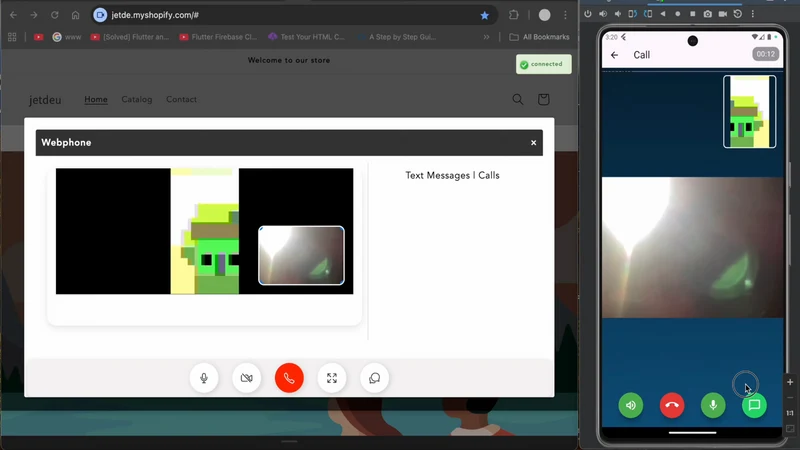Toggle the bookmark star for this page
This screenshot has width=800, height=450.
pos(484,15)
